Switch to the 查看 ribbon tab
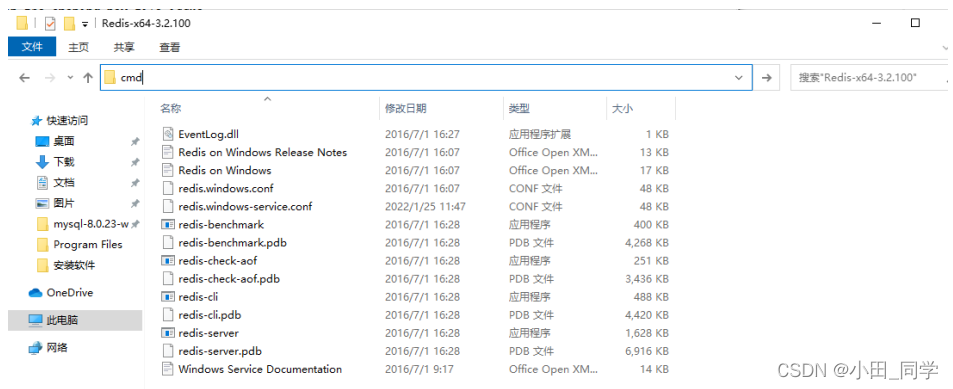Screen dimensions: 953x389 (170, 47)
